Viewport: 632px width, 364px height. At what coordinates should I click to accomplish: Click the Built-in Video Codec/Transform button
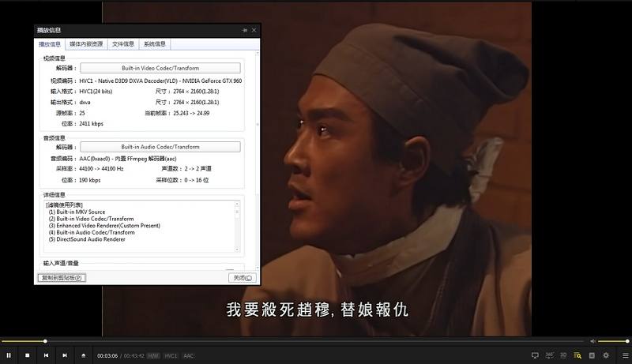(160, 69)
